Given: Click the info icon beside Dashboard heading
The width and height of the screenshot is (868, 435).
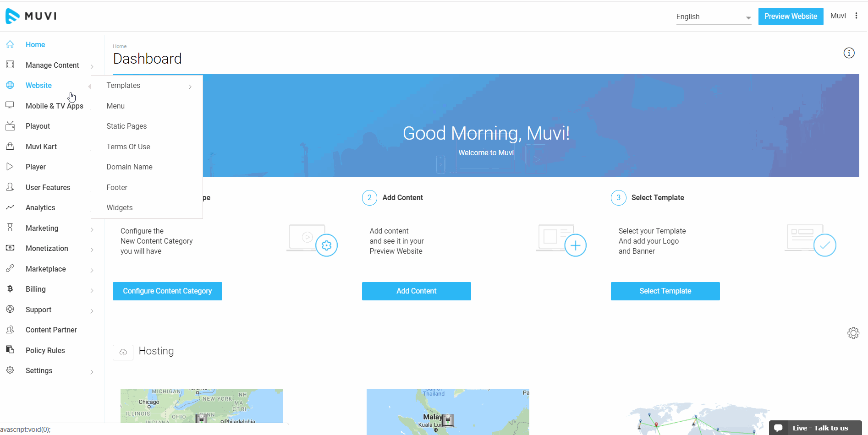Looking at the screenshot, I should click(x=849, y=53).
